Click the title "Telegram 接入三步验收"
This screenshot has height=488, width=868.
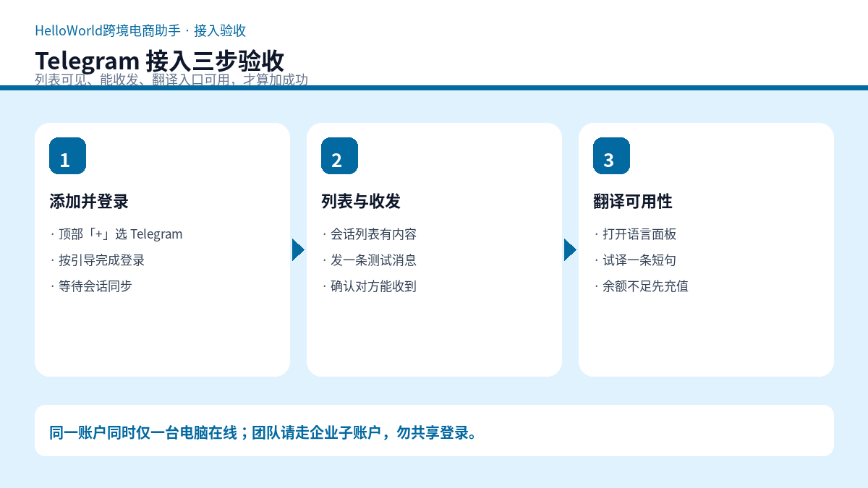(159, 61)
